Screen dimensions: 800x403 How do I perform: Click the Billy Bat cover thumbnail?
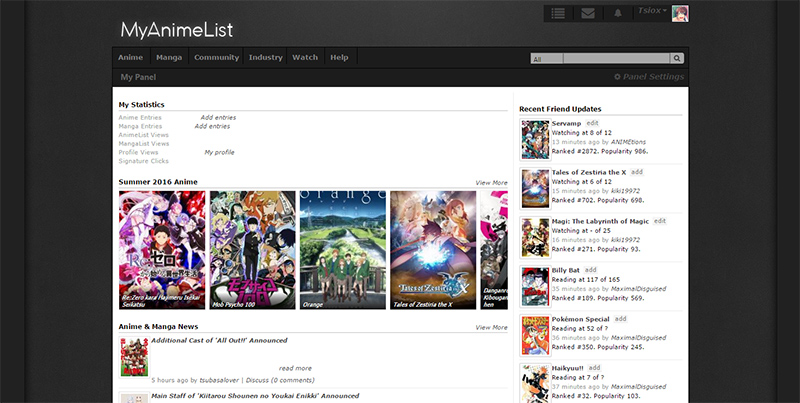pyautogui.click(x=535, y=287)
